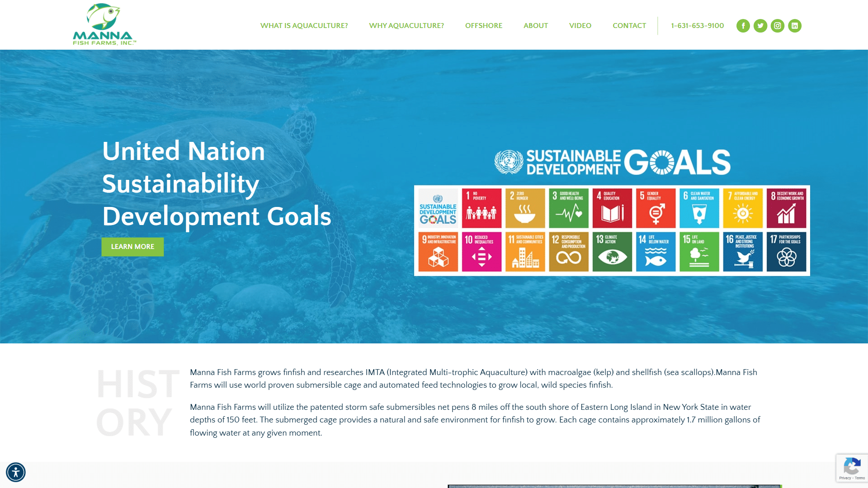Click the reCAPTCHA Privacy link
Screen dimensions: 868x488
pos(844,478)
